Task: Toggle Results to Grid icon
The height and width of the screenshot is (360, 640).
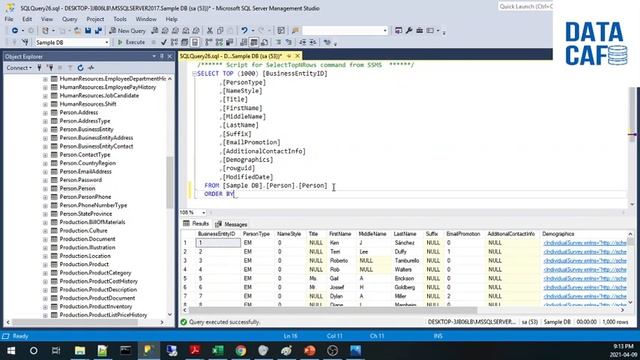Action: click(x=254, y=42)
